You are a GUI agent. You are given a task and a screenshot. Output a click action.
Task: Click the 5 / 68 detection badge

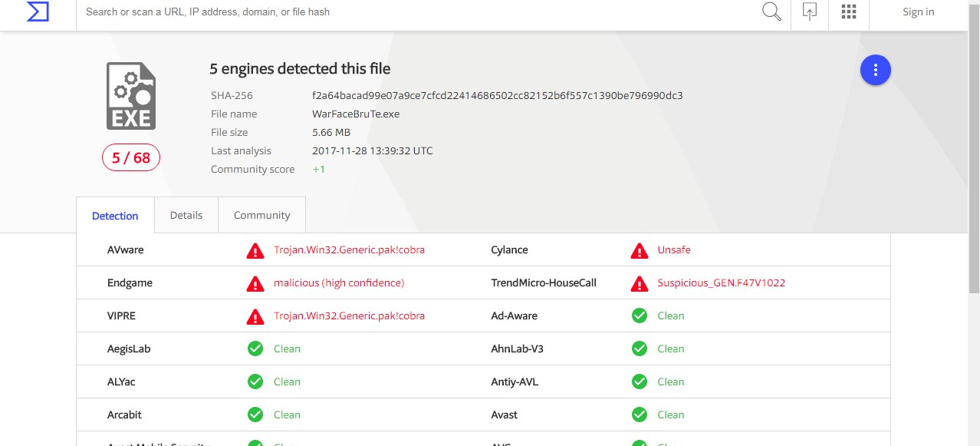(x=131, y=158)
